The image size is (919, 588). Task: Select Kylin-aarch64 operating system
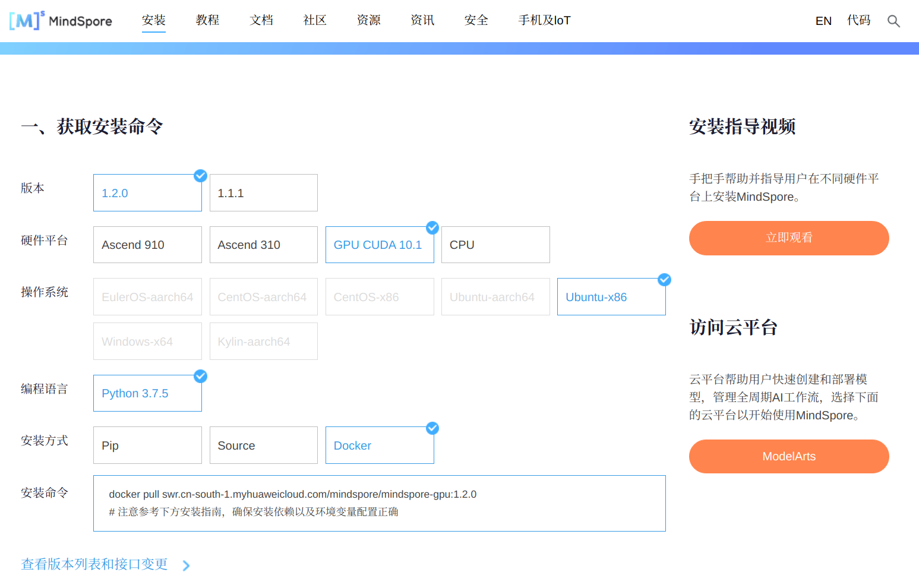coord(264,342)
